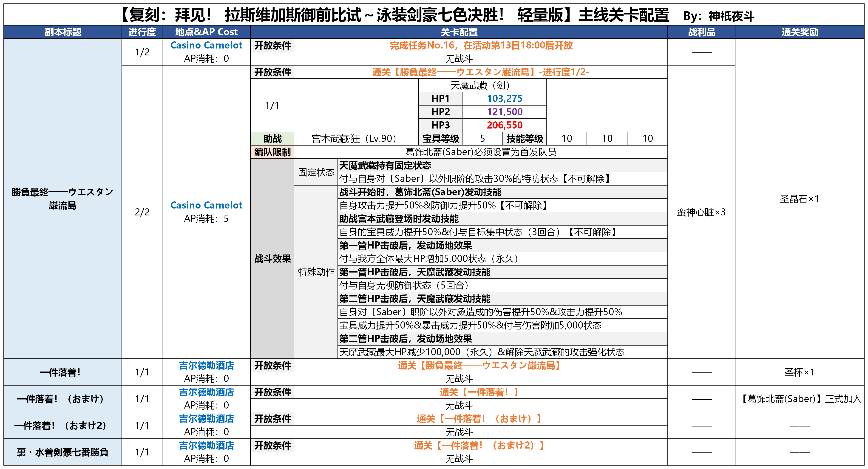Click the 战利品 column header
Screen dimensions: 868x469
point(701,32)
